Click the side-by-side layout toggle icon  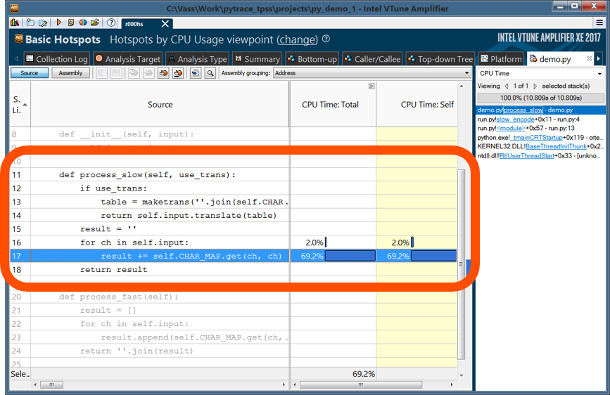[x=102, y=73]
